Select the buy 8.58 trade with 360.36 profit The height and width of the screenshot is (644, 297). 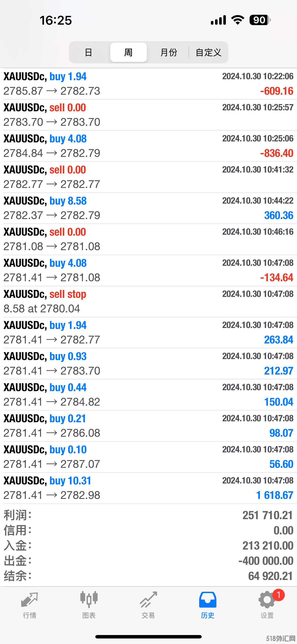148,208
